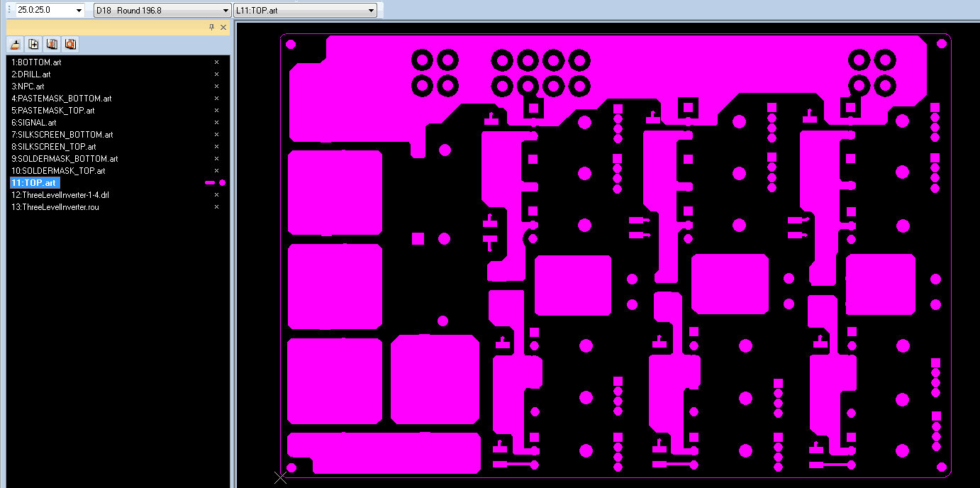Viewport: 980px width, 488px height.
Task: Select 4:PASTEMASK_BOTTOM.art layer
Action: pyautogui.click(x=61, y=99)
